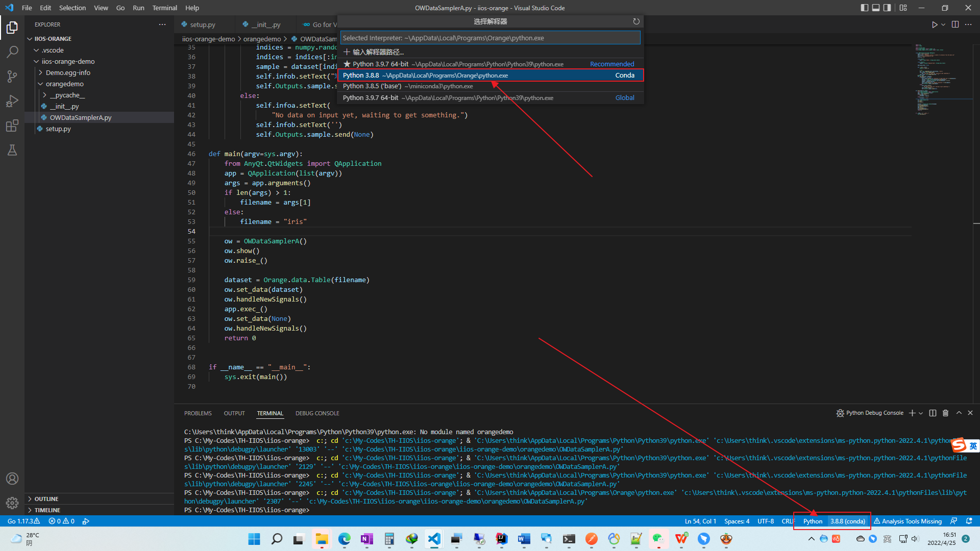The width and height of the screenshot is (980, 551).
Task: Open editor More Actions ellipsis
Action: coord(968,24)
